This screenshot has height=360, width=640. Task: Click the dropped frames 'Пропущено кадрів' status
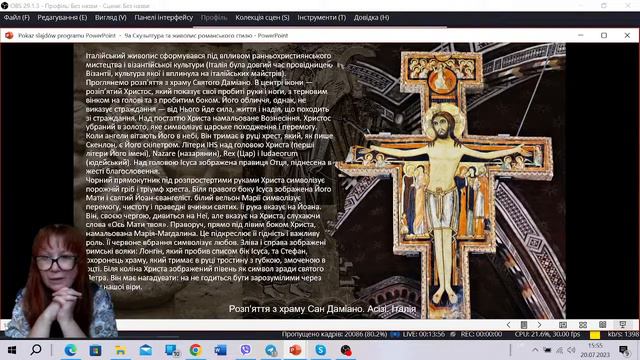tap(334, 334)
